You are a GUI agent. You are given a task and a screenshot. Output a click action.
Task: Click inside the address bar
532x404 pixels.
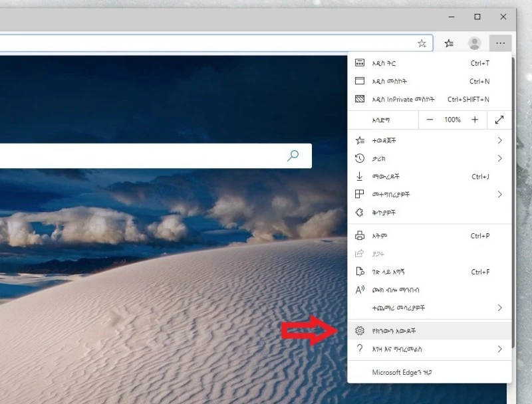click(x=199, y=43)
